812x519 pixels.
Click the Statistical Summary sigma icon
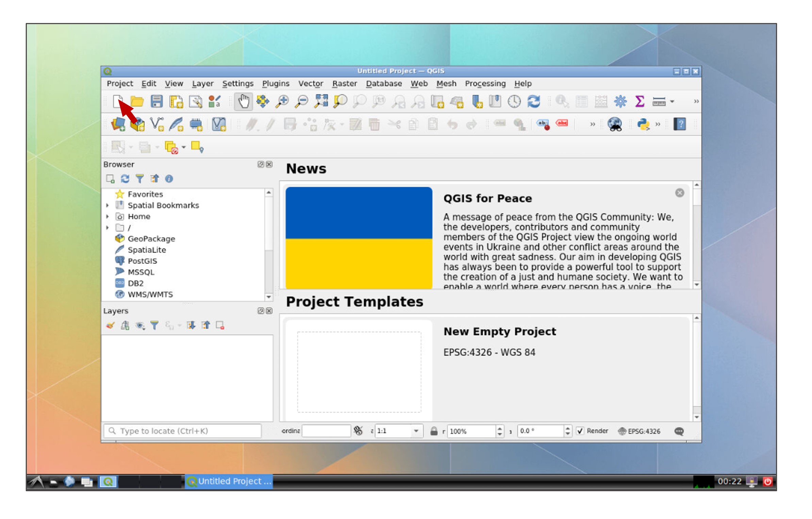point(640,101)
